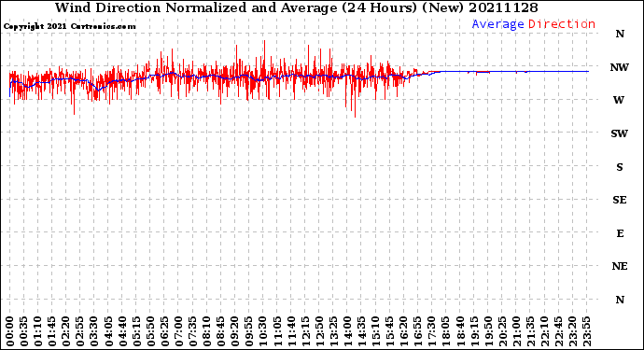This screenshot has height=350, width=644.
Task: Click the 10:30 time axis label
Action: point(263,332)
